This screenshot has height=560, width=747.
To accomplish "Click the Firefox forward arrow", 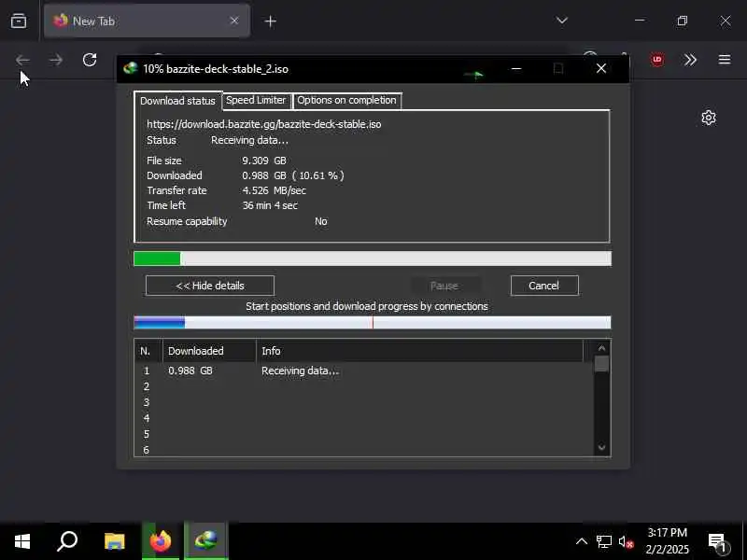I will click(56, 60).
